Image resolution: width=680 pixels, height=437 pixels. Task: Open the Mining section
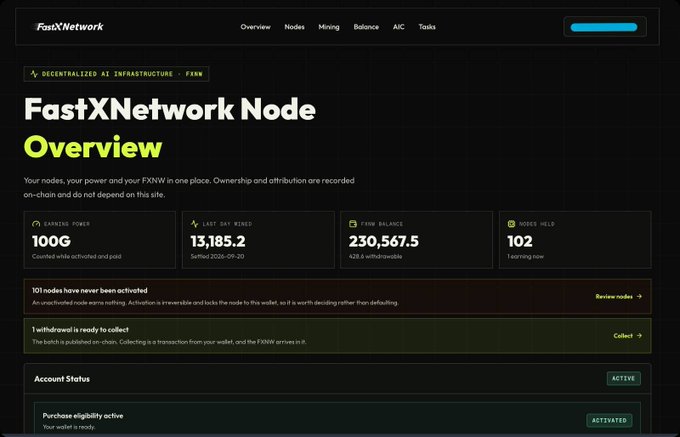pyautogui.click(x=329, y=27)
